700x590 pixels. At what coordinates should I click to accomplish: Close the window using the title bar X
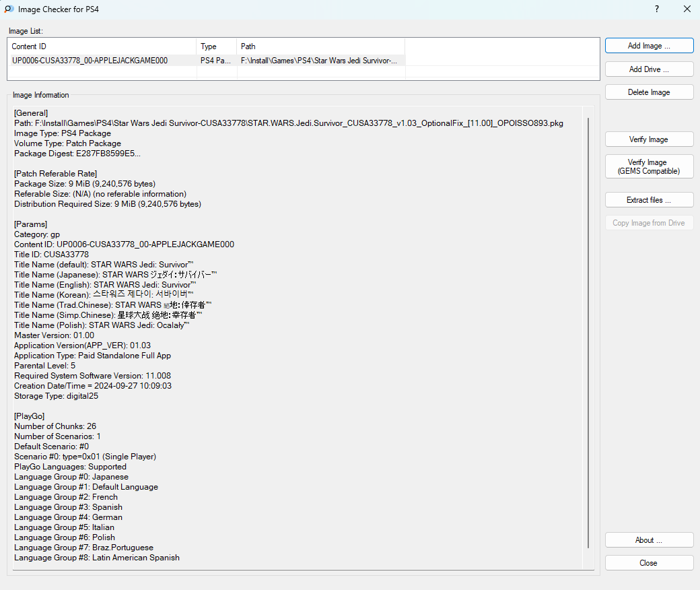click(687, 9)
